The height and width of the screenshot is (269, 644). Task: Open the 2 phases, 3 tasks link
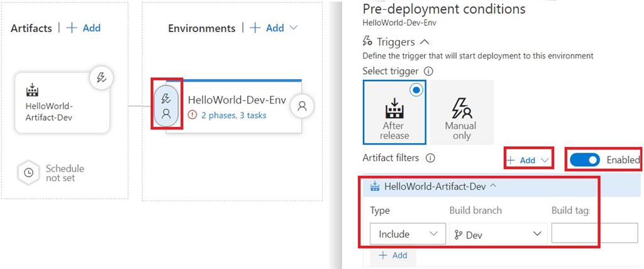pos(234,115)
